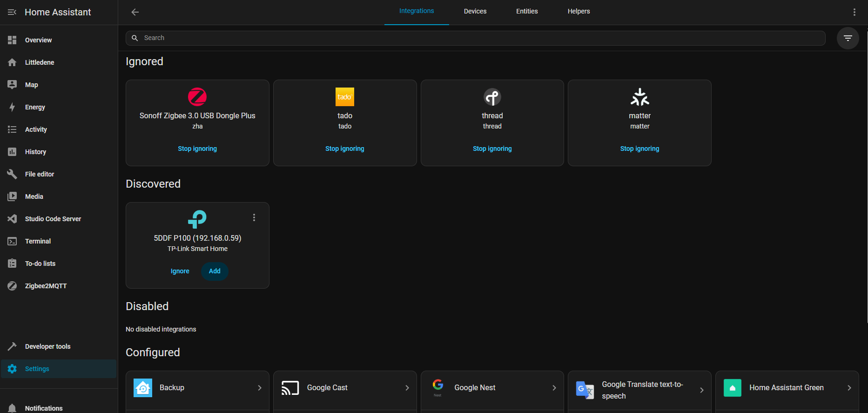Focus the integrations Search field
868x413 pixels.
(x=476, y=38)
